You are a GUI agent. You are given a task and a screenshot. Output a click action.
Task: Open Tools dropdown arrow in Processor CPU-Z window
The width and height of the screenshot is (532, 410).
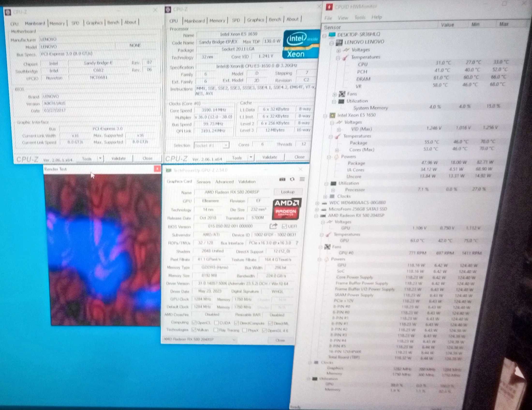click(x=251, y=158)
